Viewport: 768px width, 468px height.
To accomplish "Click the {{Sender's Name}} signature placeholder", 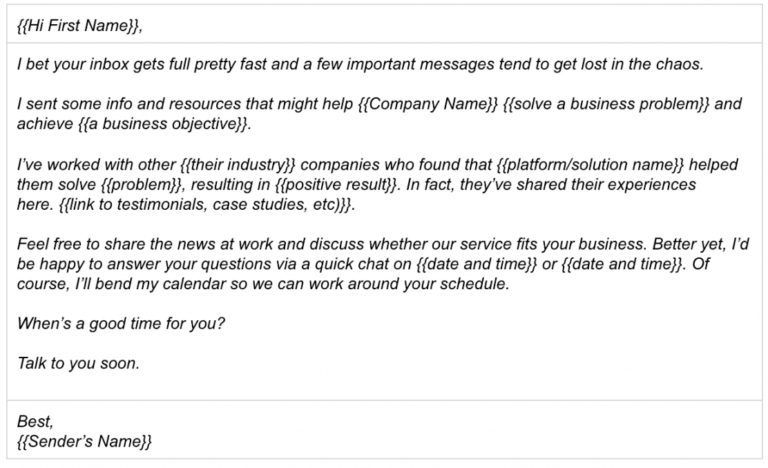I will [84, 442].
